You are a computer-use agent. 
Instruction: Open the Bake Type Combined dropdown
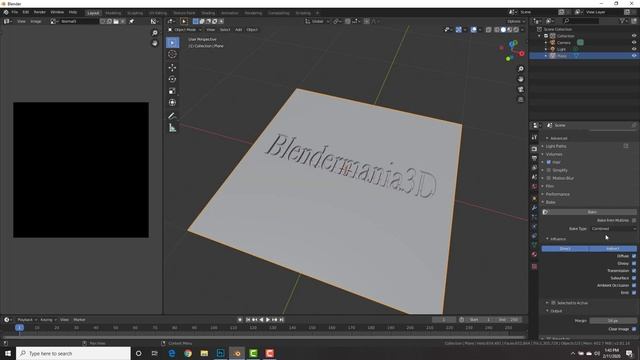(613, 229)
